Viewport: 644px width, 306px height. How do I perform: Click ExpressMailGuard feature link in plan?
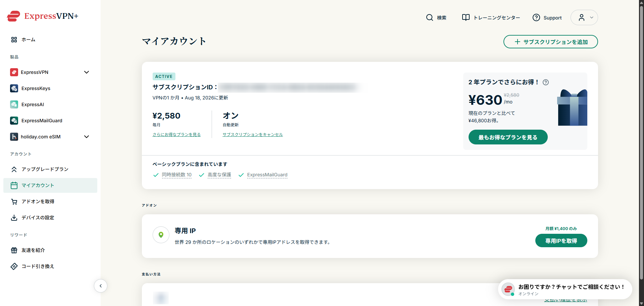[267, 175]
